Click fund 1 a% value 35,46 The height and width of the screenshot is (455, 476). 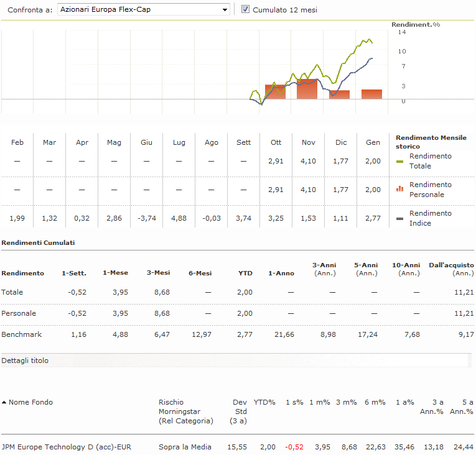coord(404,447)
